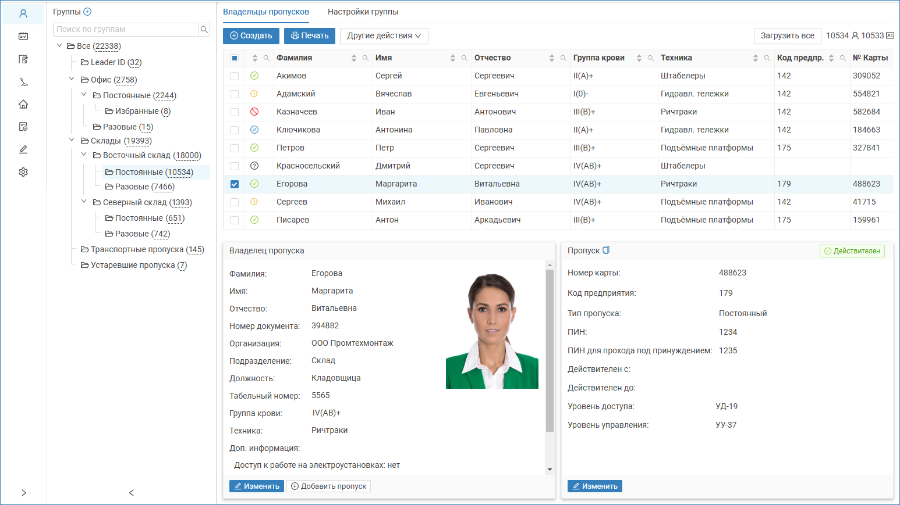Click search icon in Группа крови column
The height and width of the screenshot is (505, 900).
650,58
